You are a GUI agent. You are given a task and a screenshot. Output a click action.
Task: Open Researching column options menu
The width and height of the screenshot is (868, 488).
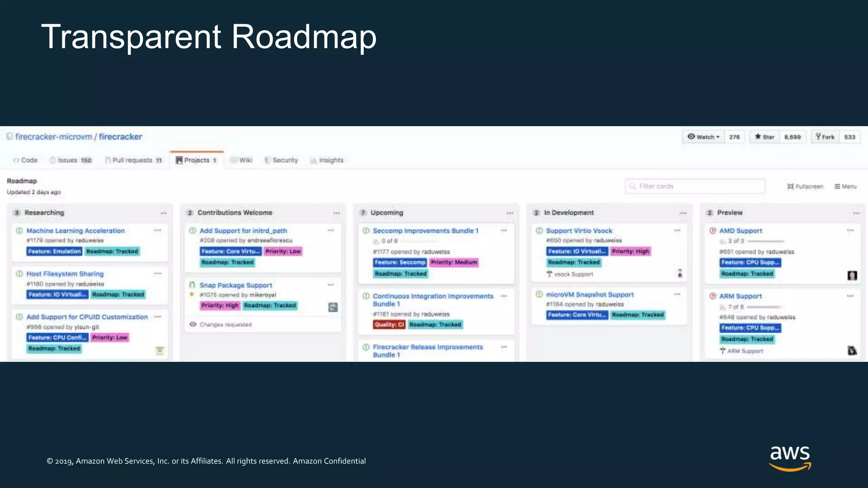click(164, 213)
